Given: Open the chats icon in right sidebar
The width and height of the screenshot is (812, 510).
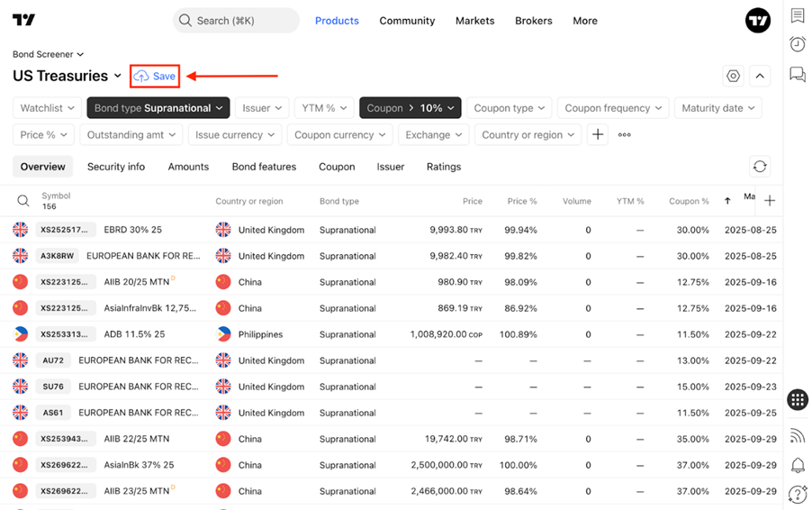Looking at the screenshot, I should [798, 75].
